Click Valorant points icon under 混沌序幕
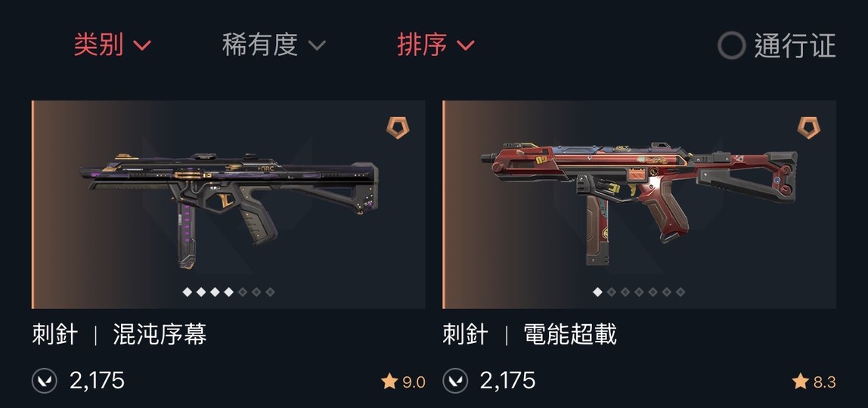Viewport: 868px width, 408px height. click(x=45, y=381)
